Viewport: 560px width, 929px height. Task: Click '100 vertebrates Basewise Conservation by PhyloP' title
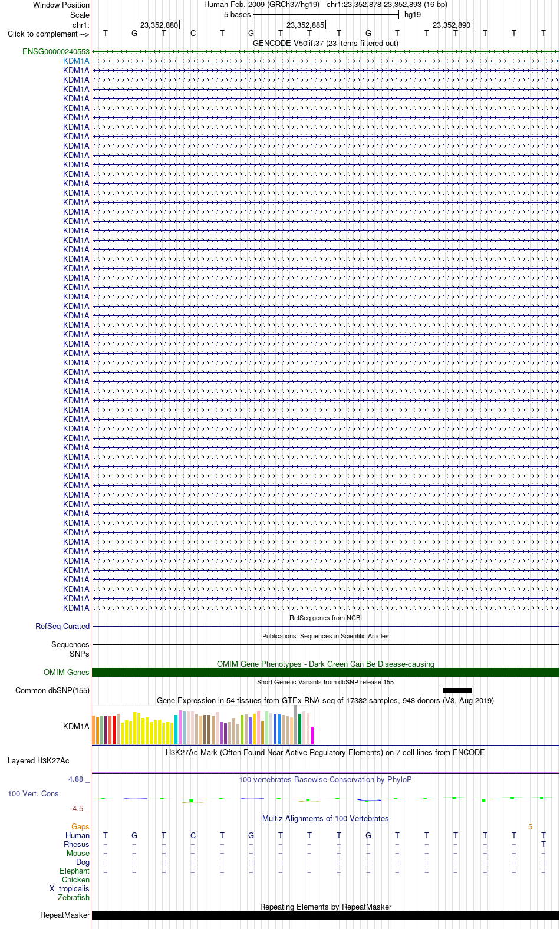click(x=325, y=780)
